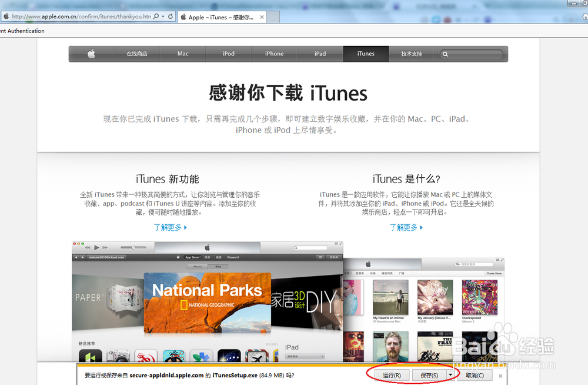Open the Mac nav item

pyautogui.click(x=183, y=54)
